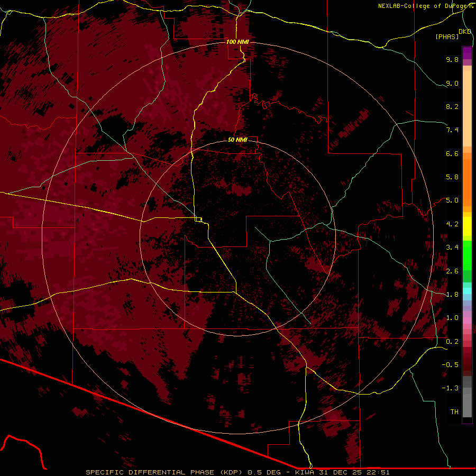Click the 6.6 scale value

[452, 153]
